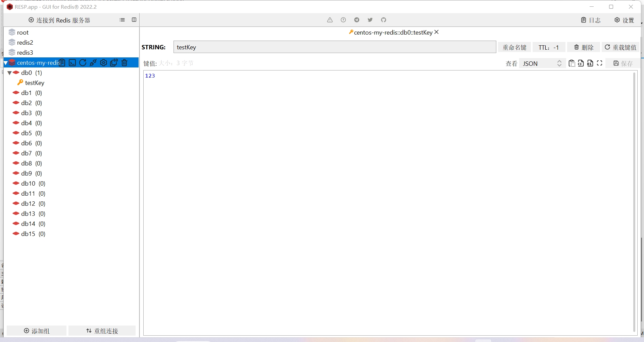Click the testKey key name field
Image resolution: width=644 pixels, height=342 pixels.
(x=335, y=47)
